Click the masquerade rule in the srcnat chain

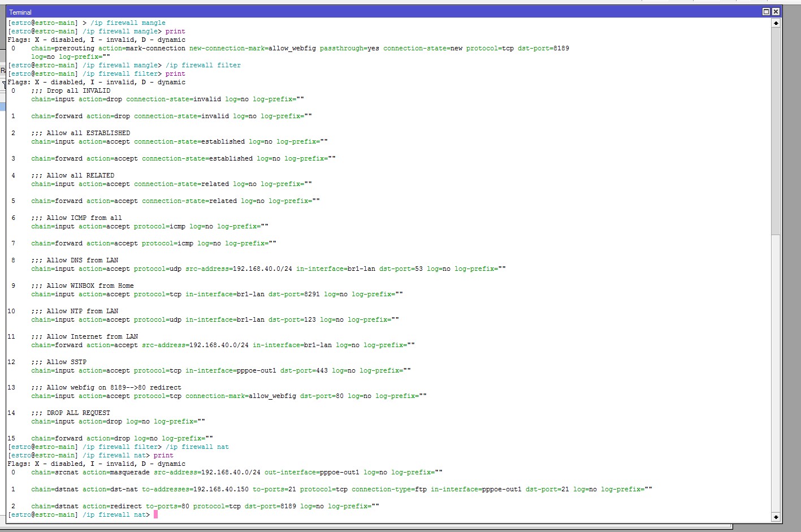point(237,472)
